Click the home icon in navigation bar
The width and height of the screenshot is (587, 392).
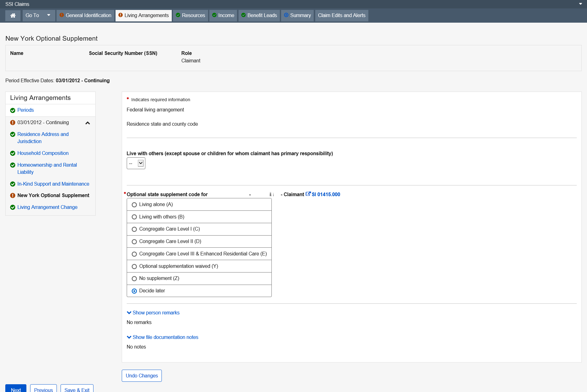tap(13, 16)
